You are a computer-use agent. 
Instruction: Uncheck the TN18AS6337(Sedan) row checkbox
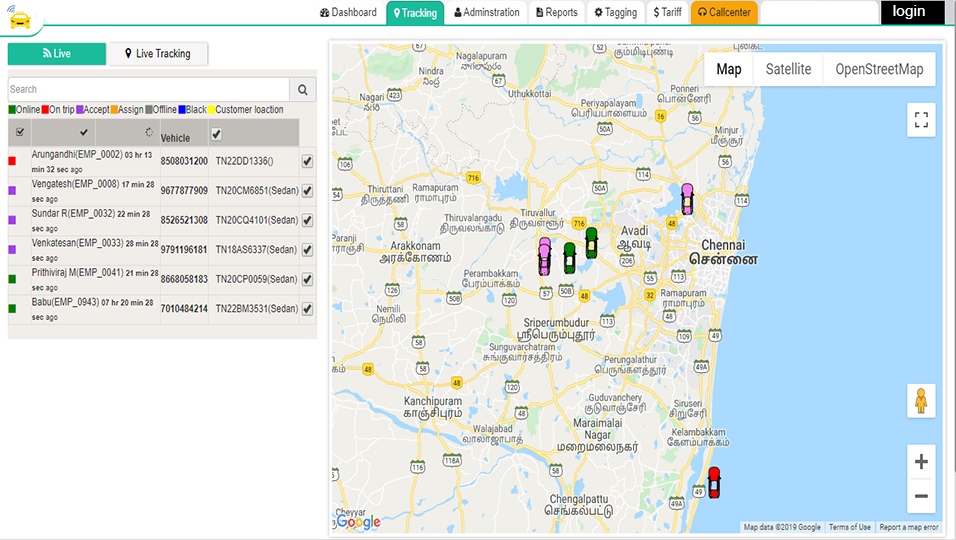tap(307, 249)
